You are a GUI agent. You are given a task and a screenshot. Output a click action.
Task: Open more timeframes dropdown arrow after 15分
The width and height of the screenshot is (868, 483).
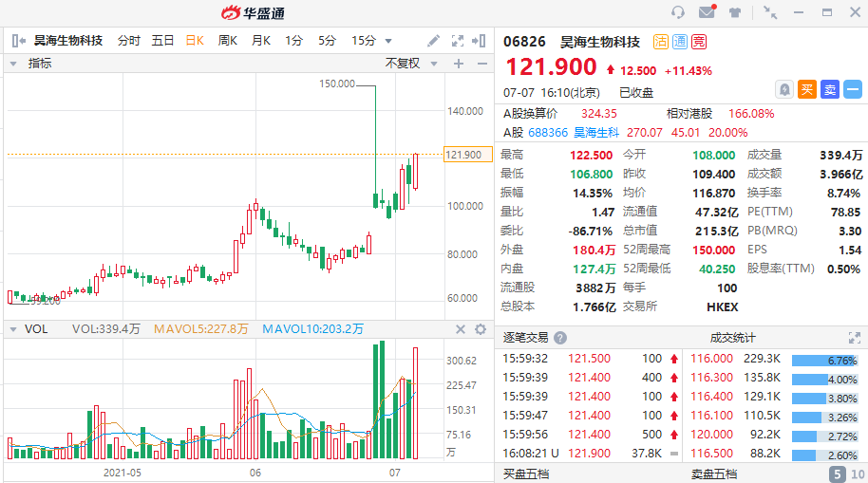[388, 41]
